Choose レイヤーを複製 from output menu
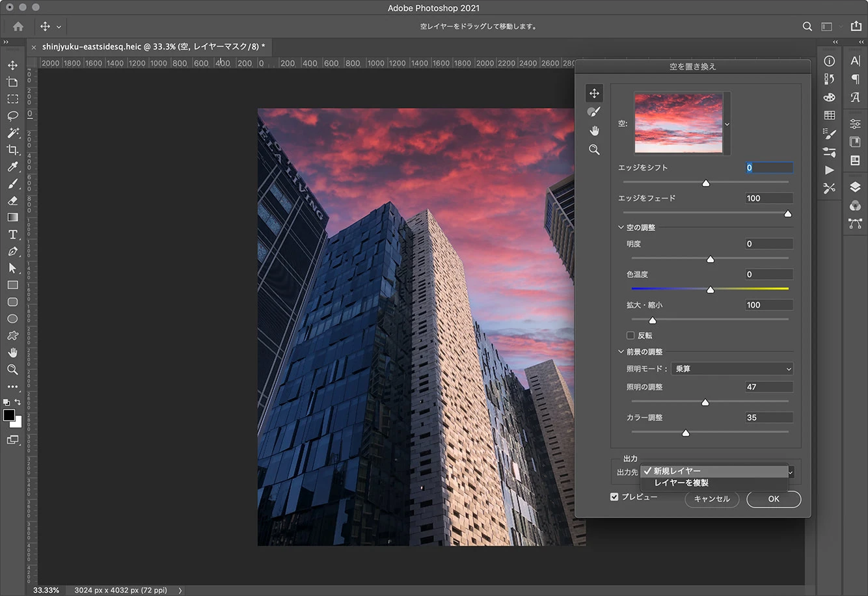The height and width of the screenshot is (596, 868). pos(681,483)
